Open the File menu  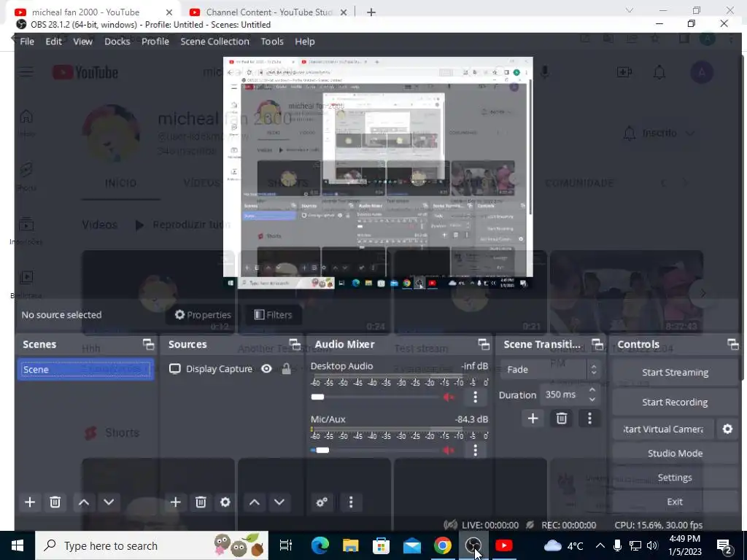(27, 42)
